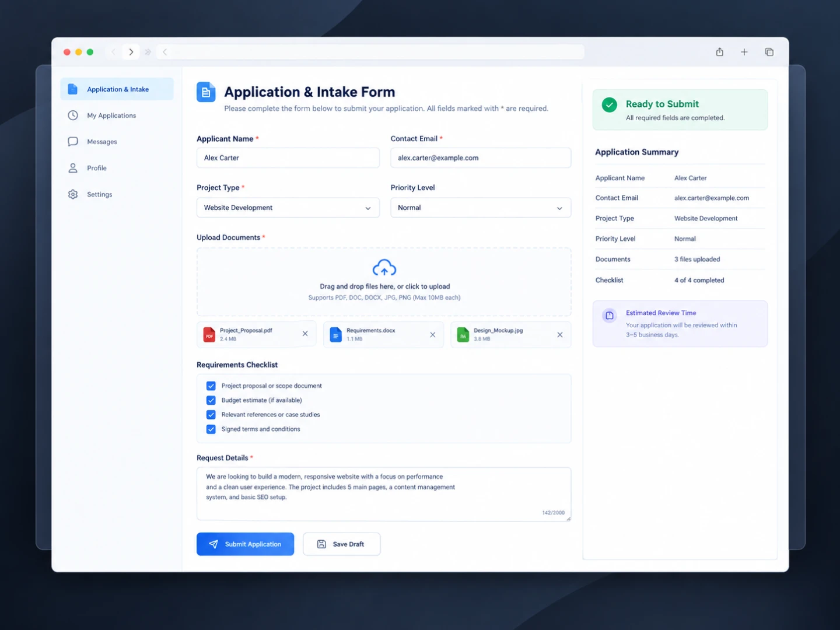Click the drag and drop upload zone
840x630 pixels.
tap(384, 282)
